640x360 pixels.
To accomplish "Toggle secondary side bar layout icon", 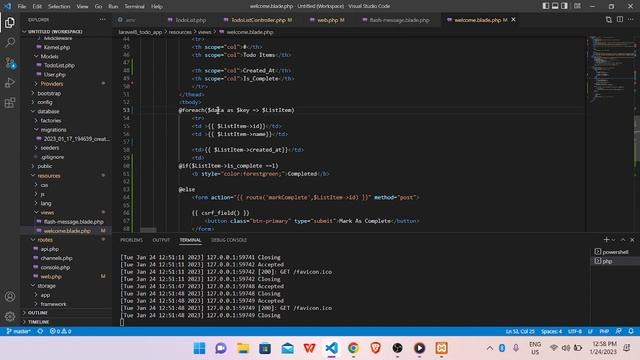I will 564,6.
